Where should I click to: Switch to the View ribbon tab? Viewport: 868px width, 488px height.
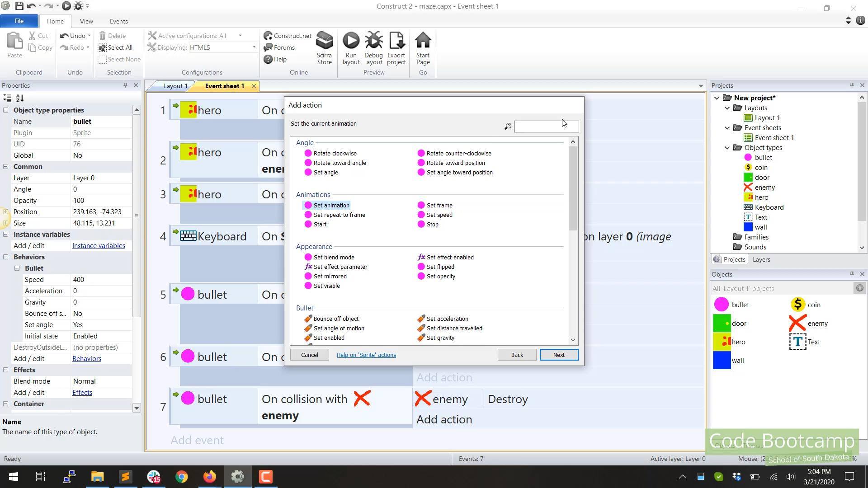(x=86, y=21)
